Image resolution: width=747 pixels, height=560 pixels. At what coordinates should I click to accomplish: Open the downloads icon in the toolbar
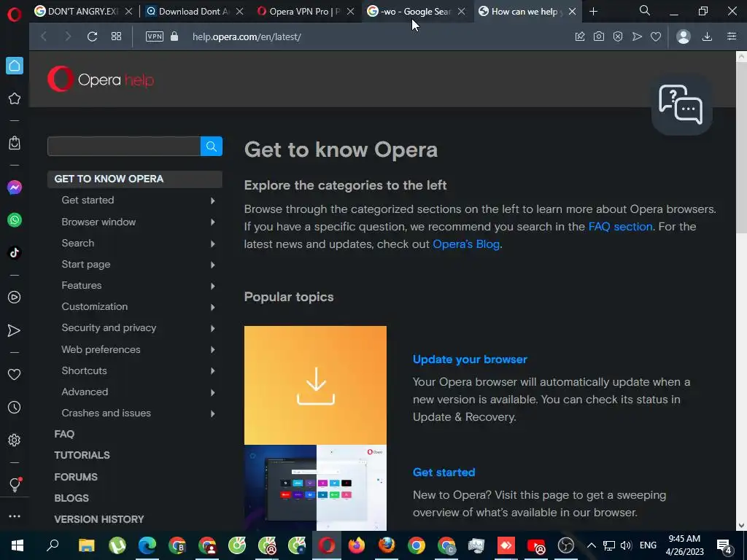[x=707, y=36]
